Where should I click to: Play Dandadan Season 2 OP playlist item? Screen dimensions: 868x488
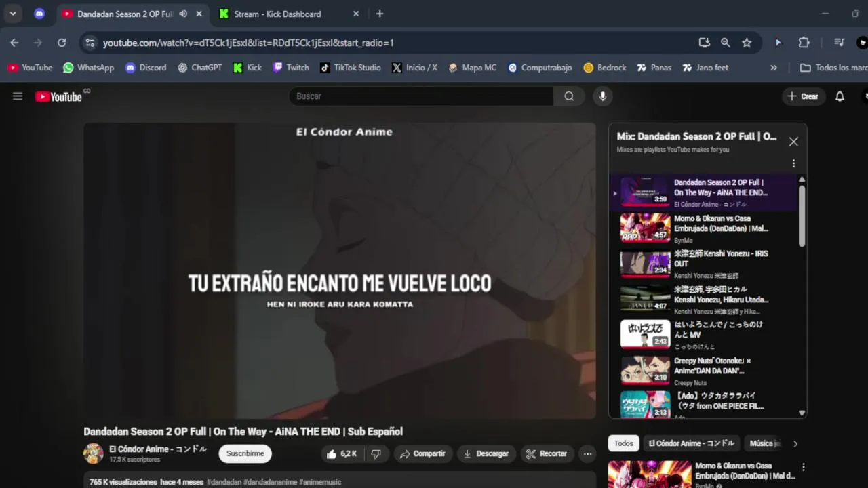coord(703,192)
